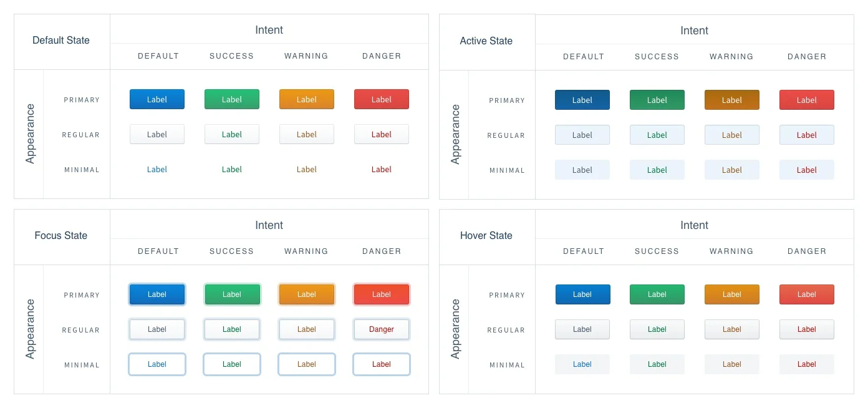Select the regular danger button in Hover State

(x=807, y=329)
